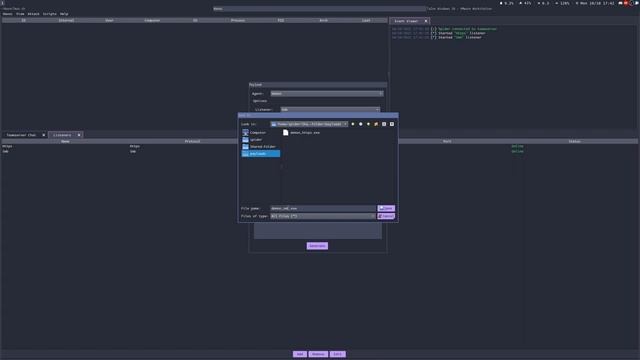Confirm file dialog with the top purple button

[x=386, y=208]
